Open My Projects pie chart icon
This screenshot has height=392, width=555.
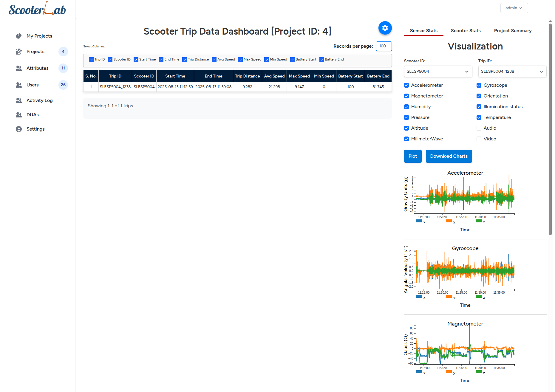[x=19, y=36]
